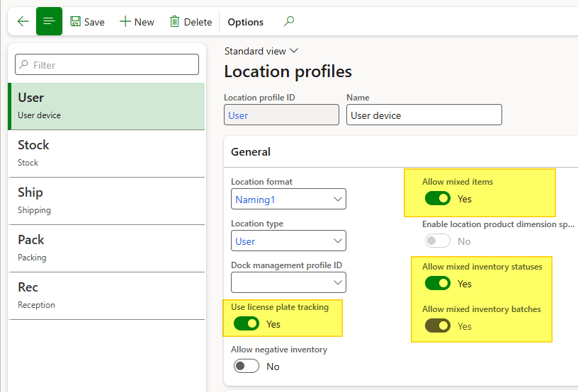Expand the Standard view selector
The image size is (578, 392).
coord(261,51)
